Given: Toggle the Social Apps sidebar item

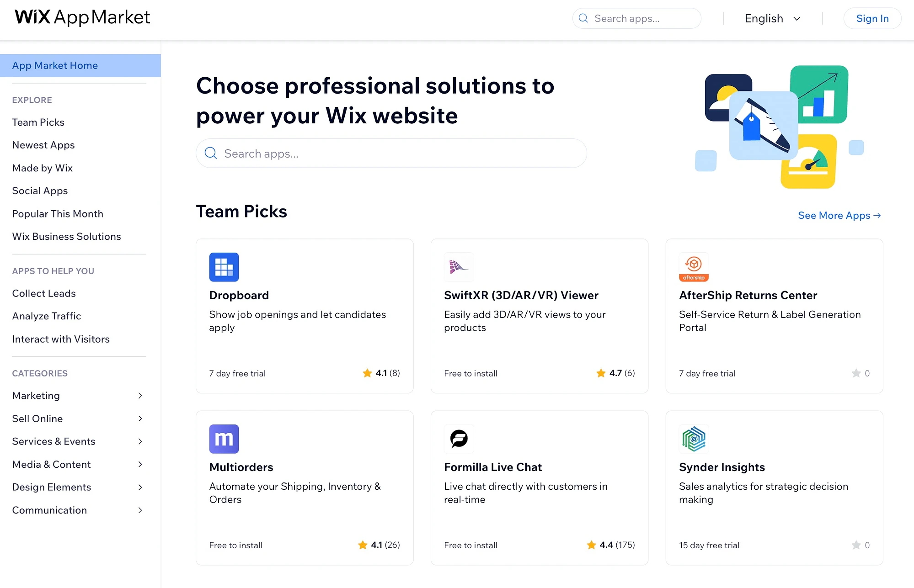Looking at the screenshot, I should pyautogui.click(x=39, y=191).
